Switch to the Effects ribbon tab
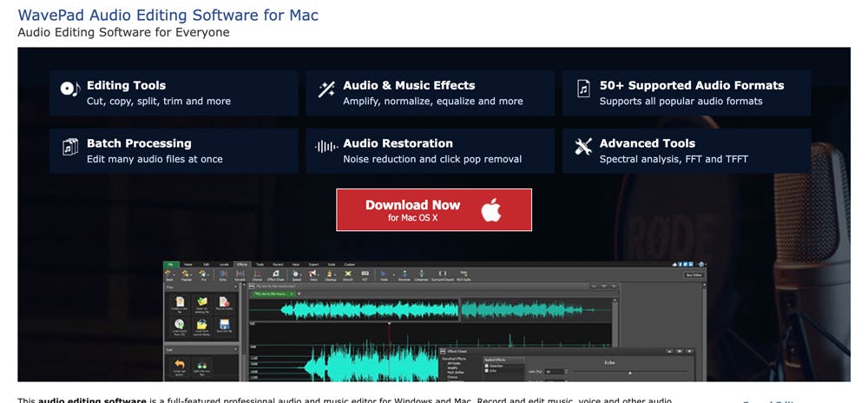 pos(242,264)
